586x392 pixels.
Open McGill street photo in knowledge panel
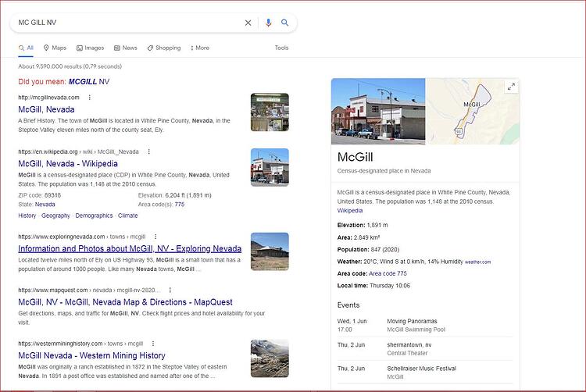click(x=378, y=111)
